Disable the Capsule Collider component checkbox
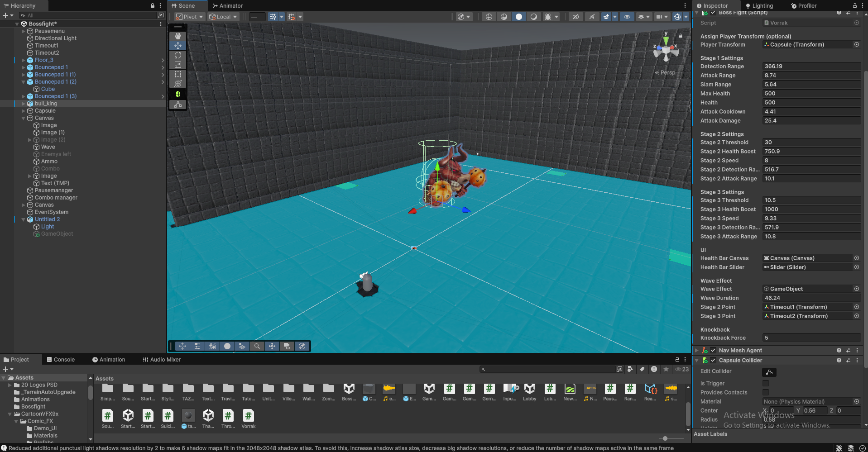 pyautogui.click(x=713, y=360)
